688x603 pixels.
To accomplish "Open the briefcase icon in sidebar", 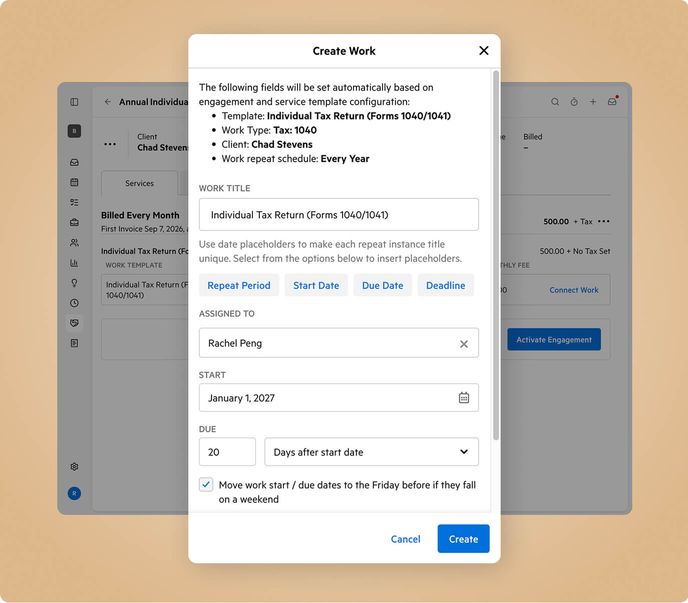I will tap(74, 223).
